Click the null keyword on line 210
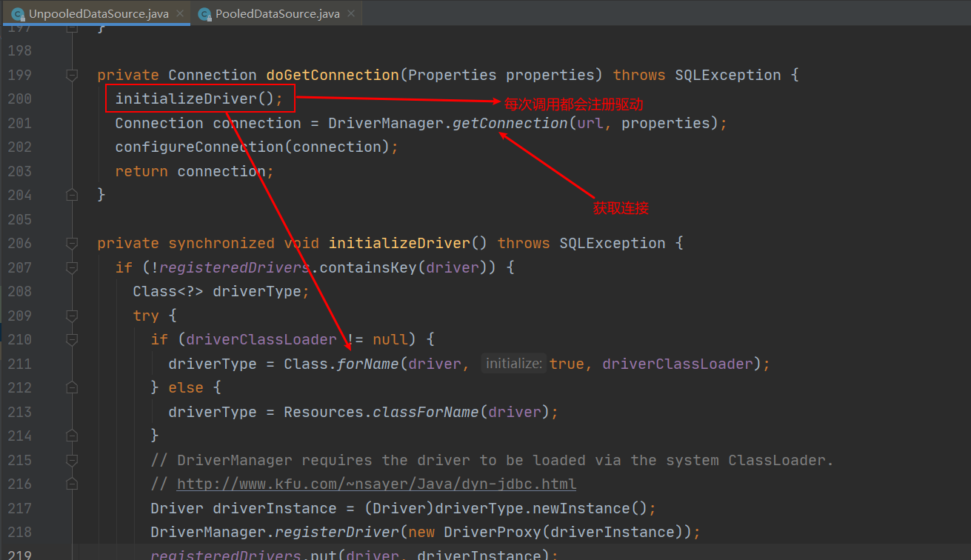 [390, 339]
